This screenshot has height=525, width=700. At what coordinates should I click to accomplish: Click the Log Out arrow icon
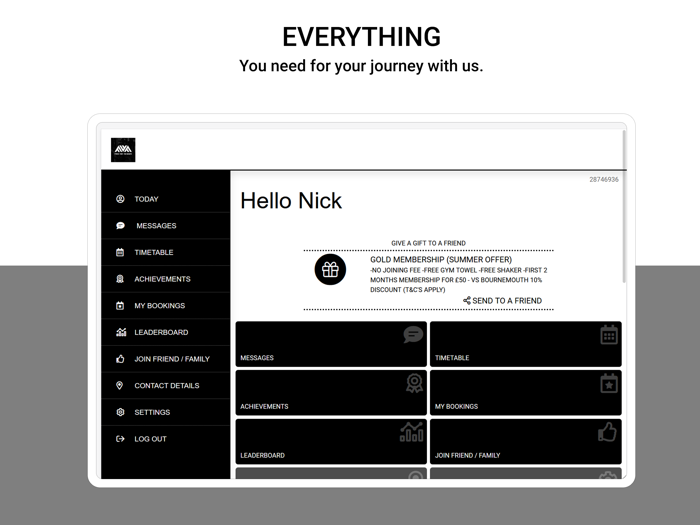pyautogui.click(x=120, y=439)
